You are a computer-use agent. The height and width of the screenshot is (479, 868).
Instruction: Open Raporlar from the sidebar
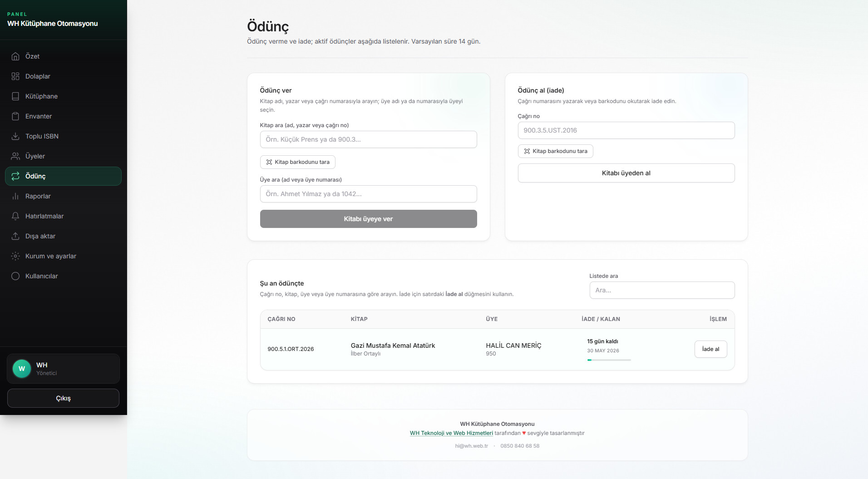pos(63,196)
